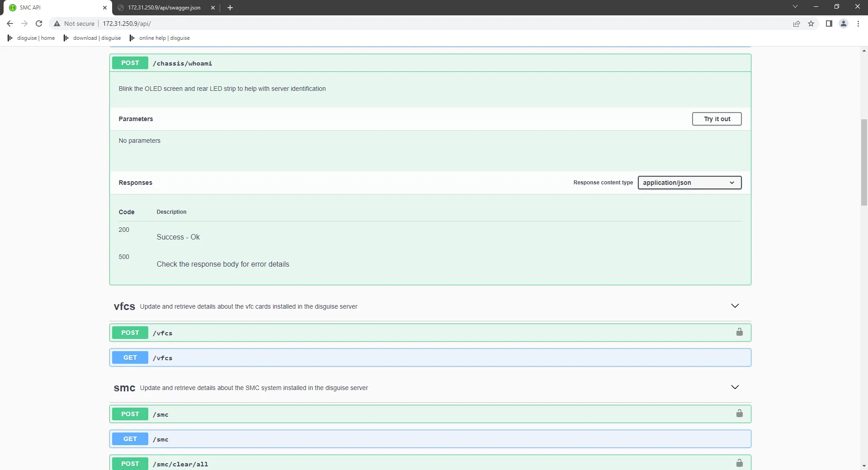Screen dimensions: 868x470
Task: Reload the current page
Action: 39,23
